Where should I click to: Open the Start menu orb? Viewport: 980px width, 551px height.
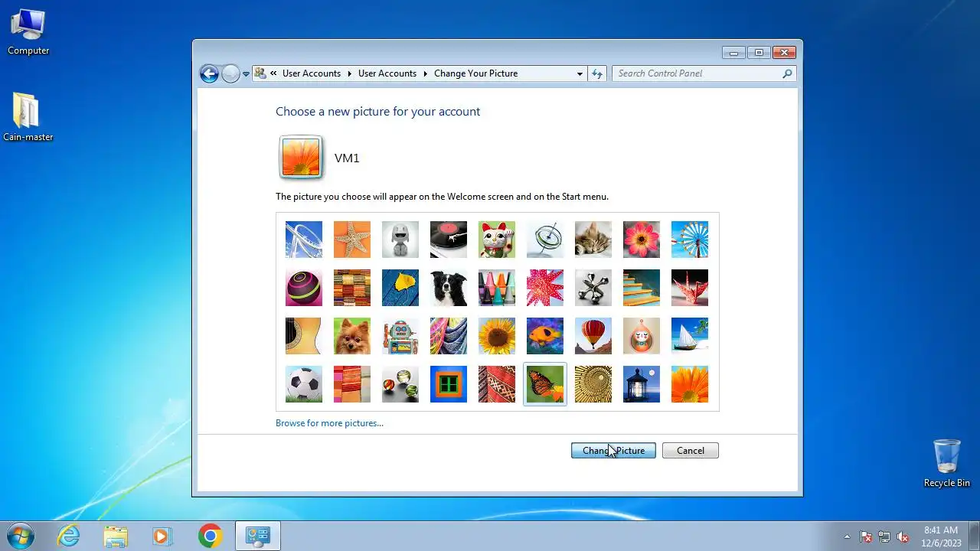click(21, 536)
